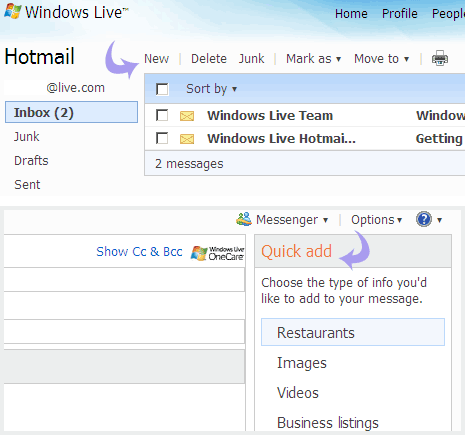465x435 pixels.
Task: Select Restaurants in Quick add
Action: pyautogui.click(x=353, y=332)
